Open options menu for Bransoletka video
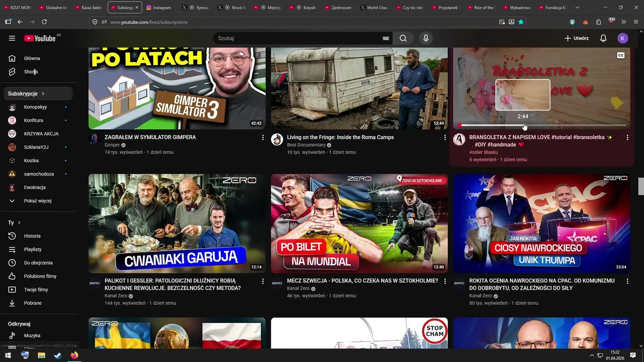644x362 pixels. point(627,137)
